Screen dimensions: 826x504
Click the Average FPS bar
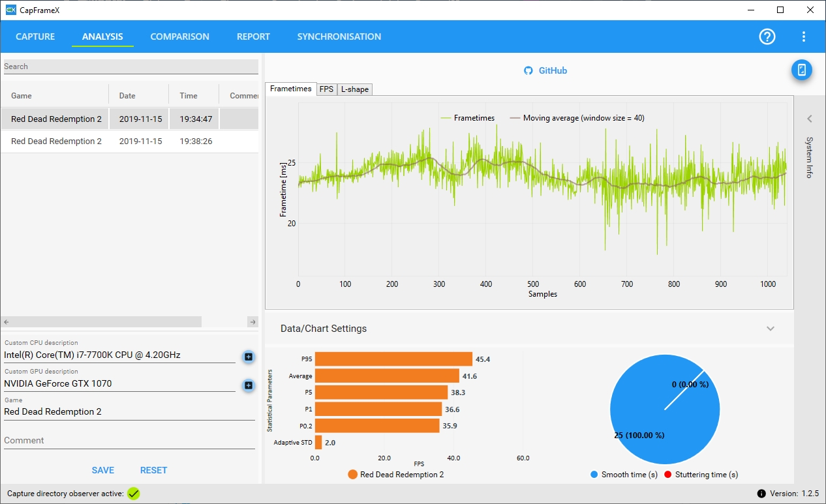tap(387, 376)
